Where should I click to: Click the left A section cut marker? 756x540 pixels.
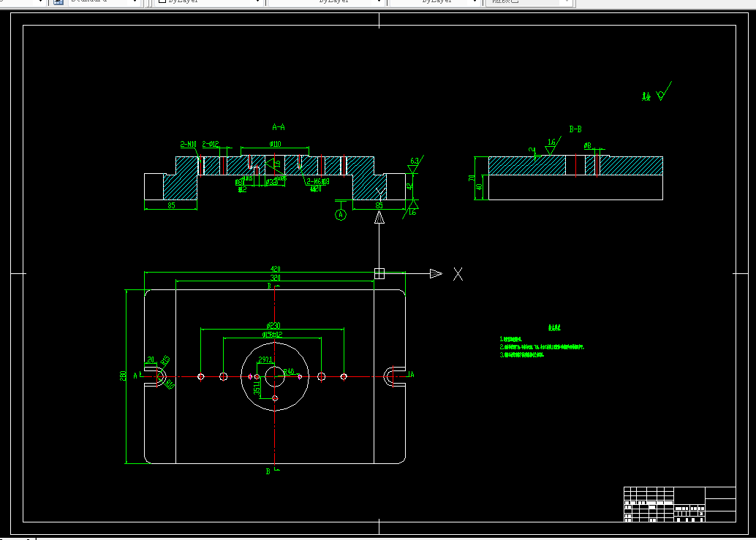click(x=138, y=375)
